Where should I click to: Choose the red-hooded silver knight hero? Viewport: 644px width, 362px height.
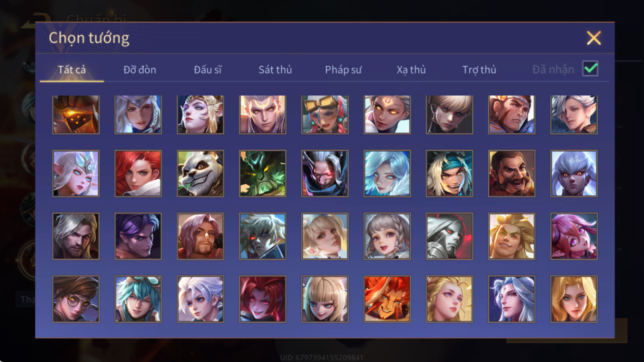point(449,236)
